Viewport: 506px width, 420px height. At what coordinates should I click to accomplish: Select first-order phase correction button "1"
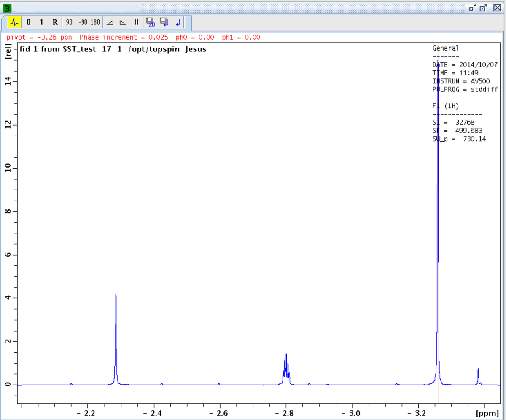(x=41, y=22)
